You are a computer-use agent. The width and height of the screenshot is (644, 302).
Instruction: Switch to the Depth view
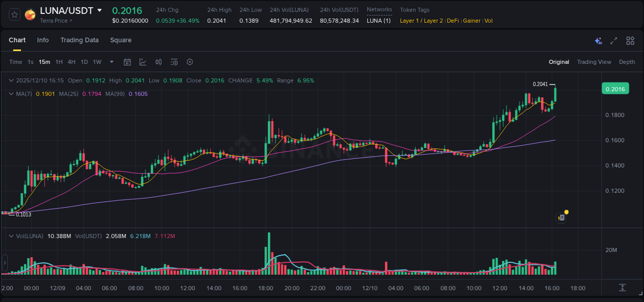click(x=626, y=62)
